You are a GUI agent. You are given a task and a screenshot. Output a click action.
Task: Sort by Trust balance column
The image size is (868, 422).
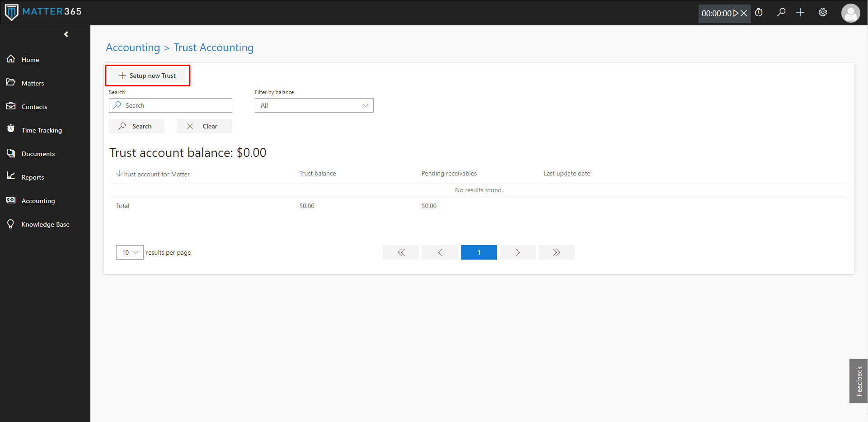click(x=318, y=173)
